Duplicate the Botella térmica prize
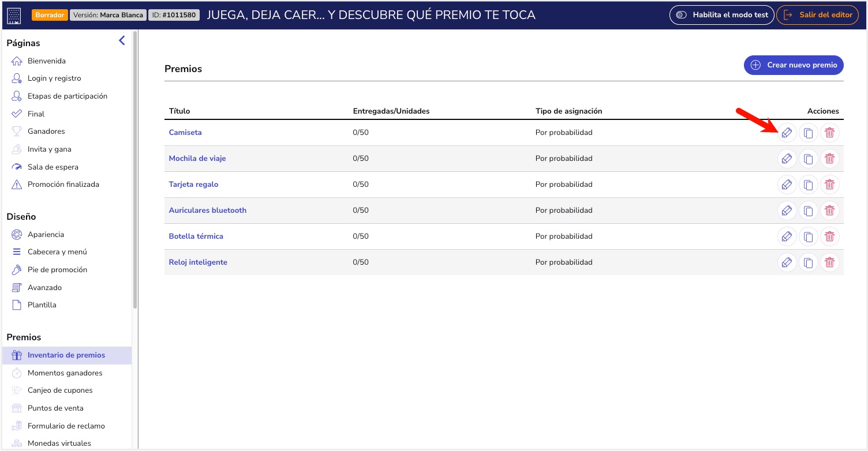Screen dimensions: 868x451 point(808,236)
